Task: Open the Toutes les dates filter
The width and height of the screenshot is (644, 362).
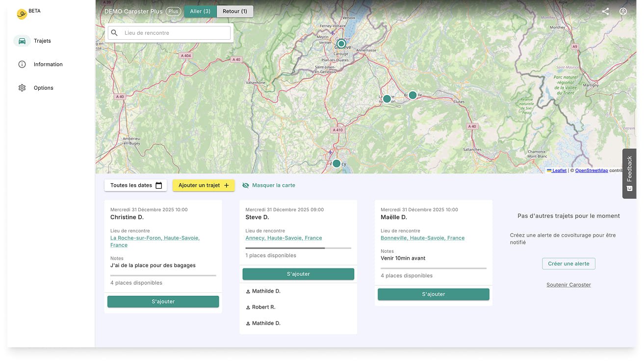Action: (135, 186)
